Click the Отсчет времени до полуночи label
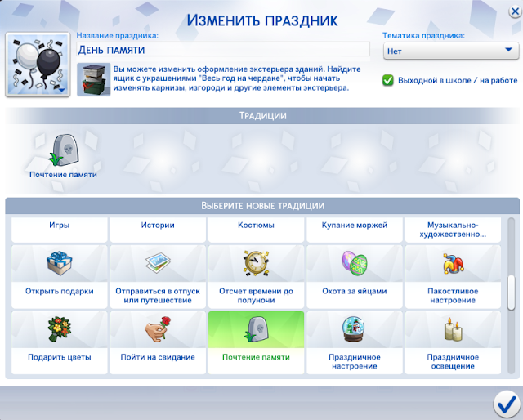This screenshot has width=523, height=420. (x=256, y=296)
